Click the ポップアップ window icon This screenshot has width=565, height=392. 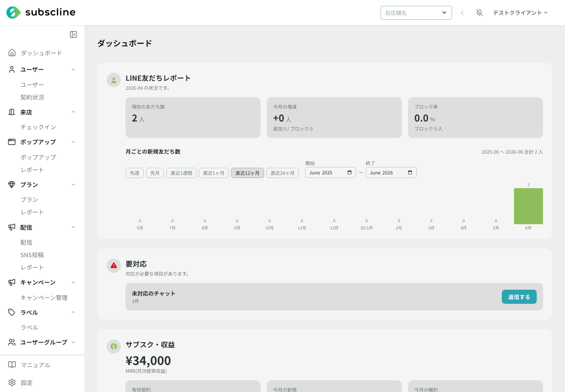coord(12,142)
